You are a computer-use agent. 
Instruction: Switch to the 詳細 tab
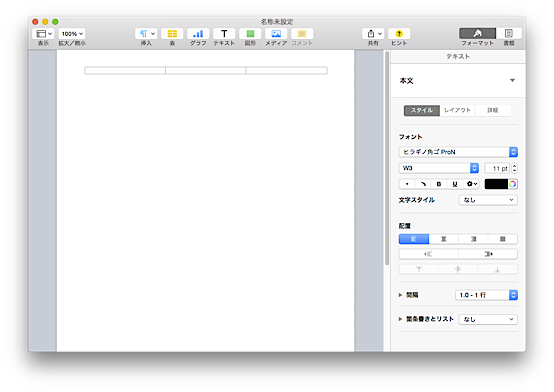coord(493,110)
